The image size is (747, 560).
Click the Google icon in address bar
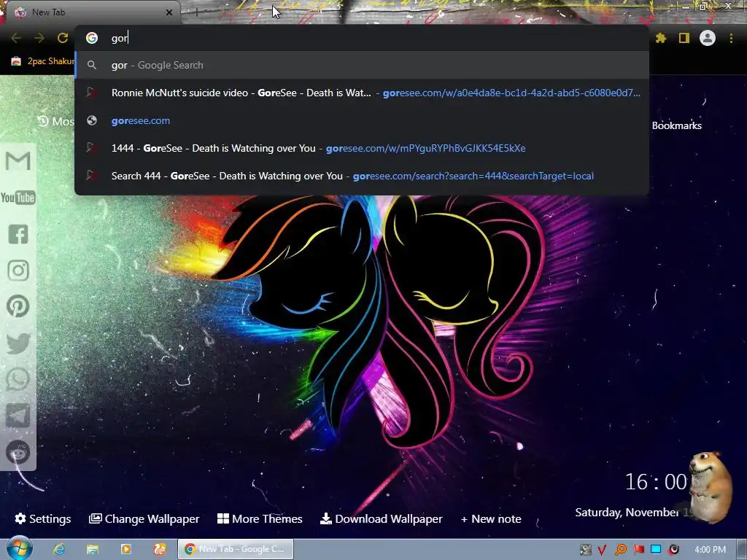click(92, 38)
